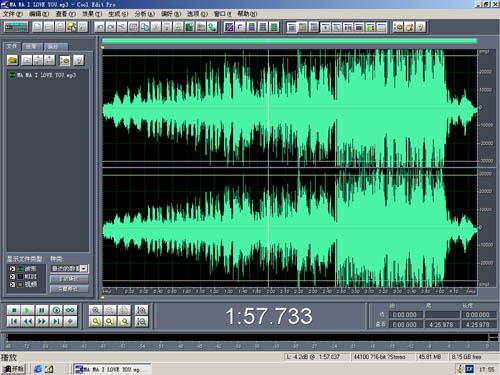Pause playback with the Pause button
Viewport: 500px width, 375px height.
click(x=42, y=310)
